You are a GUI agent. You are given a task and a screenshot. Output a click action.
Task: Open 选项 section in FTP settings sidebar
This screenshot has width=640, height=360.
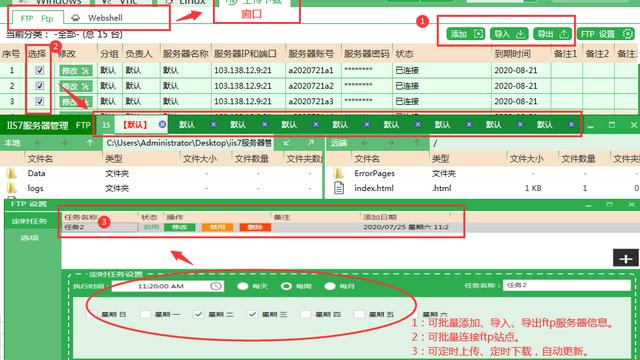coord(29,238)
